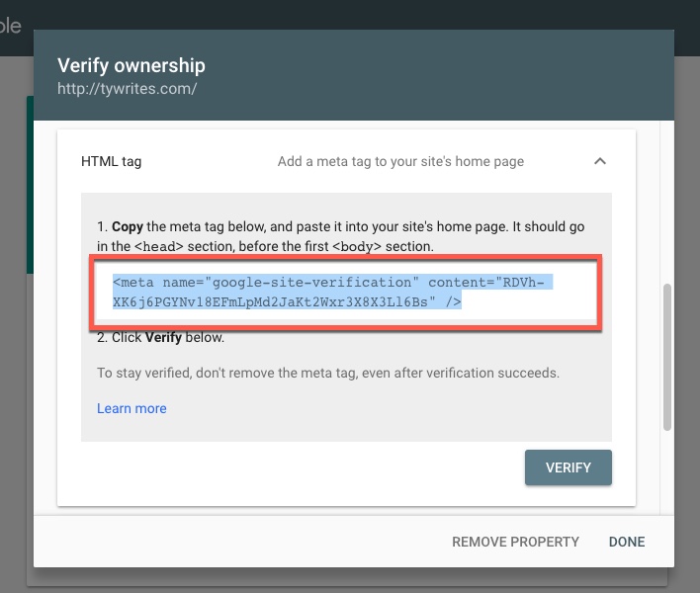Click the 'To stay verified' note
700x593 pixels.
pyautogui.click(x=327, y=374)
